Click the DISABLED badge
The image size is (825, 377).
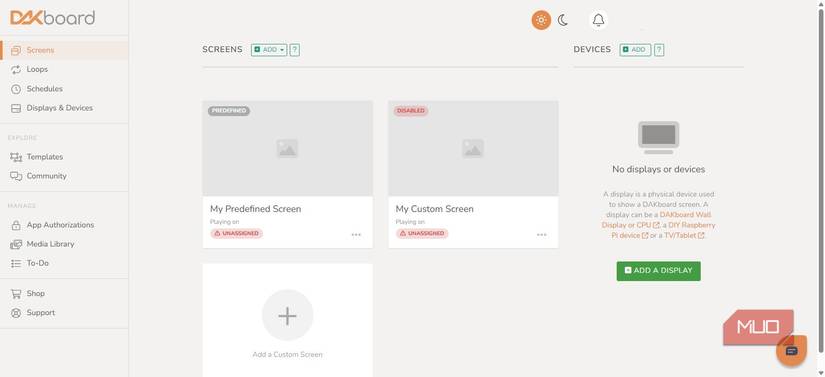(411, 111)
